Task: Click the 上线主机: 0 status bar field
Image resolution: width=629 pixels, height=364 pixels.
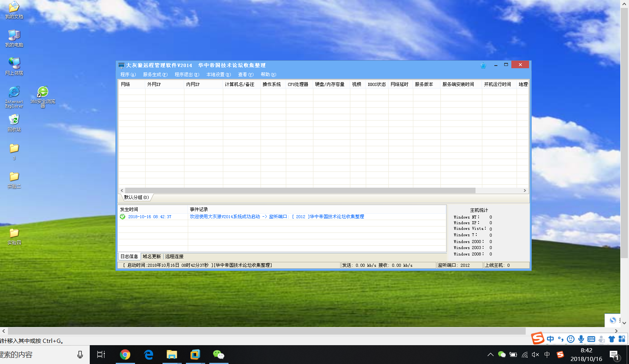Action: [506, 265]
